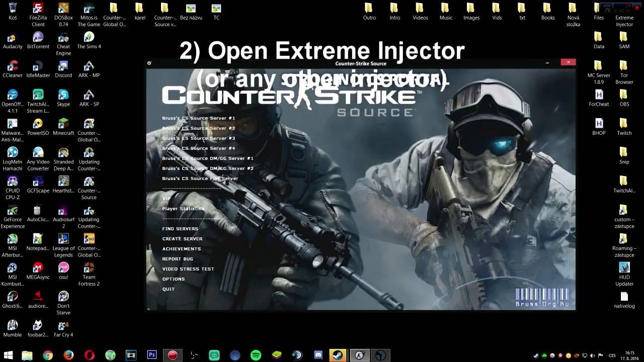Open BitTorrent desktop shortcut
The width and height of the screenshot is (644, 362).
[x=38, y=40]
